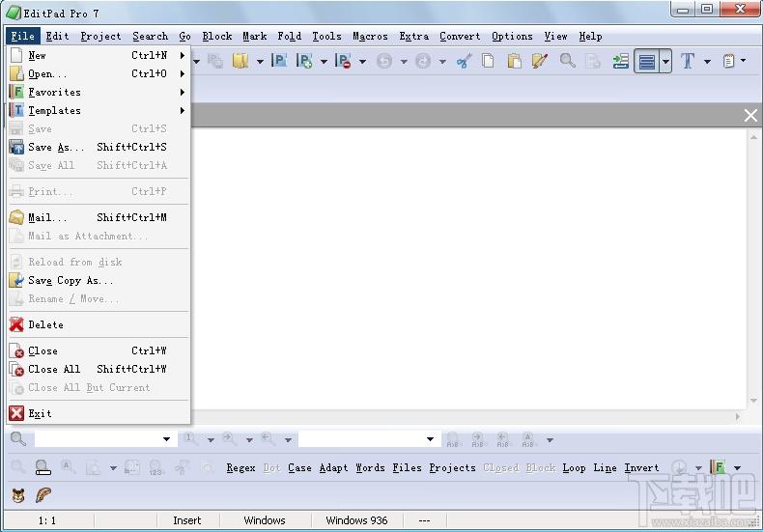763x532 pixels.
Task: Click the clipboard notepad icon at toolbar end
Action: (728, 61)
